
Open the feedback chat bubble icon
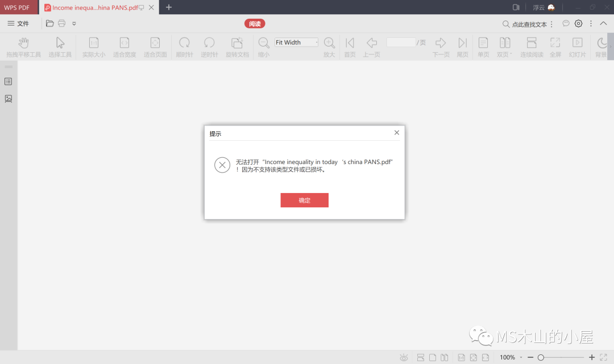click(x=566, y=23)
